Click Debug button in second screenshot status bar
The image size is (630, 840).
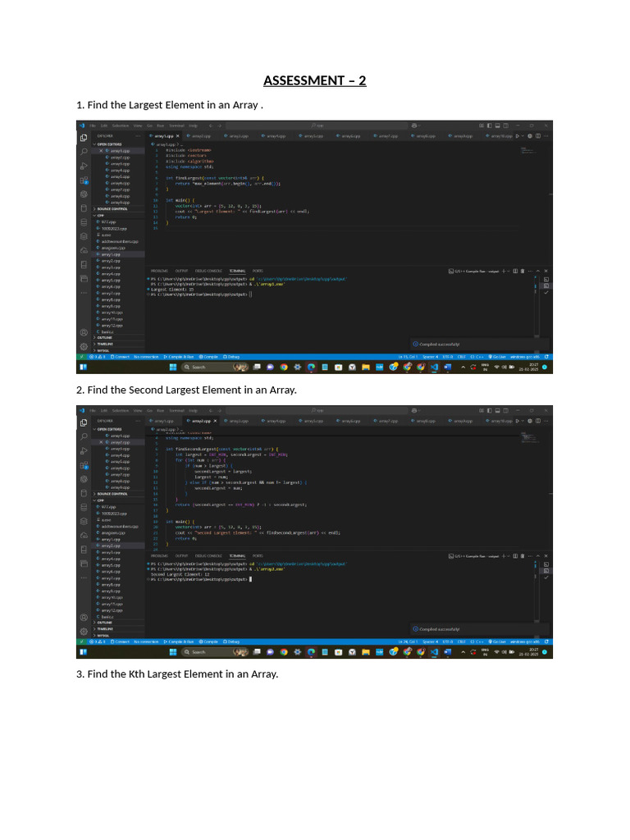231,641
